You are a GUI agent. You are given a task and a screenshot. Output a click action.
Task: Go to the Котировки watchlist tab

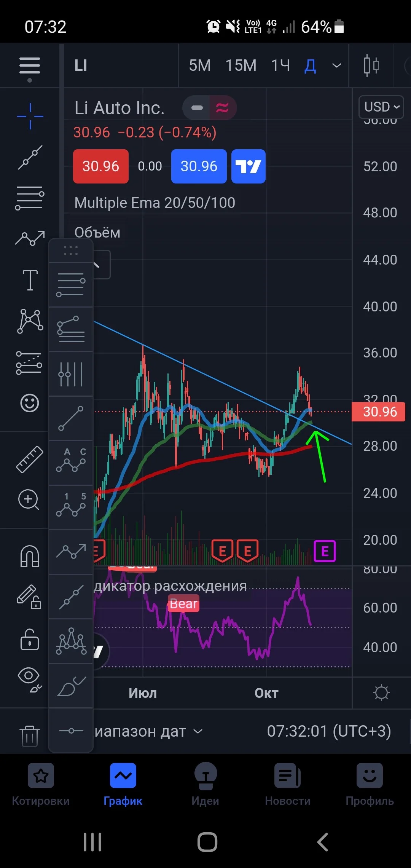[41, 785]
